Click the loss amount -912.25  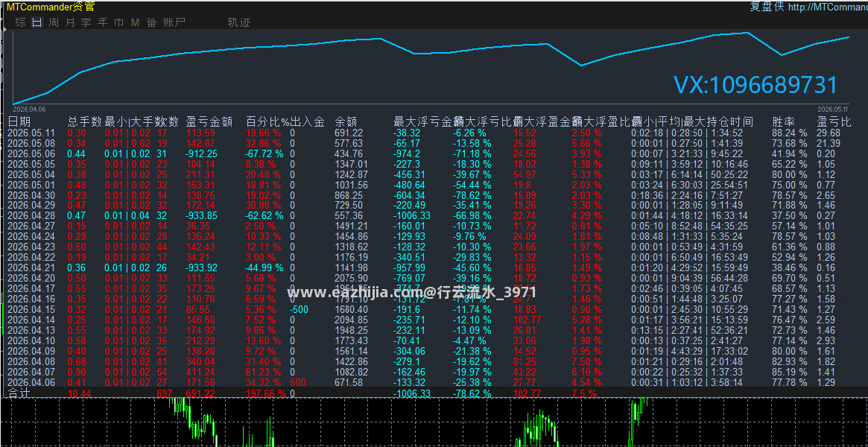tap(201, 153)
